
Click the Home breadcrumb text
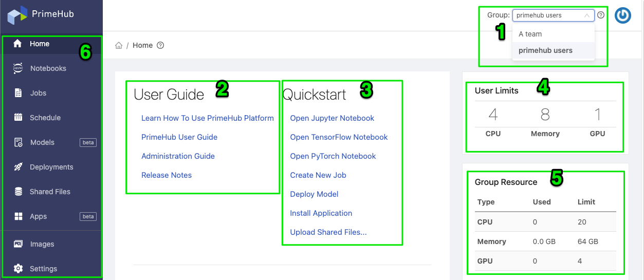coord(142,45)
